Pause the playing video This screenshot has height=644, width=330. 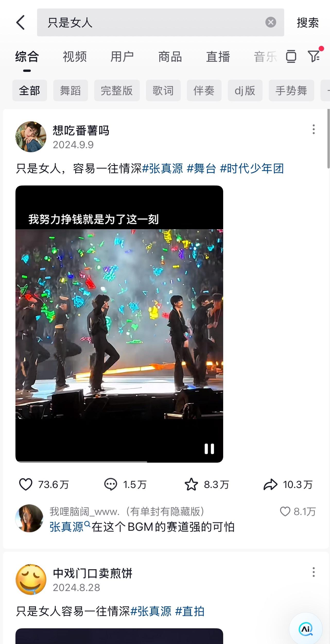(209, 449)
